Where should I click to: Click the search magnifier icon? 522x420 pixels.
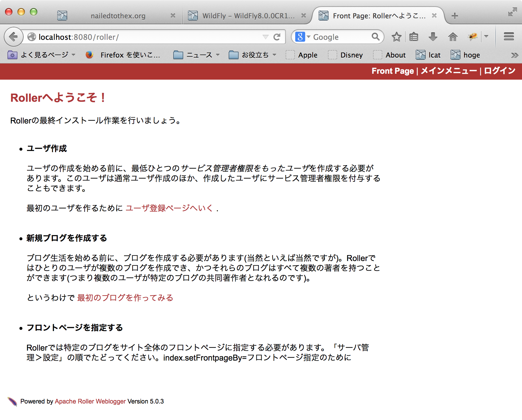click(x=375, y=37)
